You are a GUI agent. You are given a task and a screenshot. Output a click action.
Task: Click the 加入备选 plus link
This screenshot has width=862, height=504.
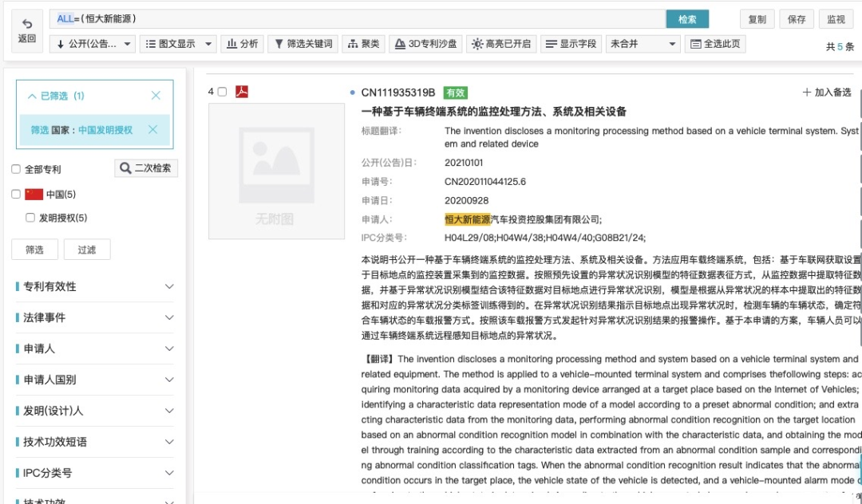tap(826, 93)
